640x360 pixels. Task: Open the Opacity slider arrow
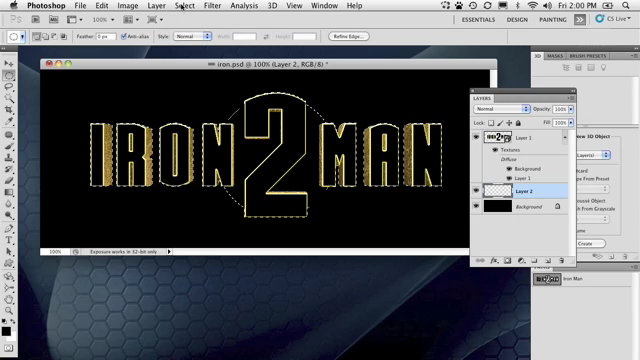[x=571, y=109]
